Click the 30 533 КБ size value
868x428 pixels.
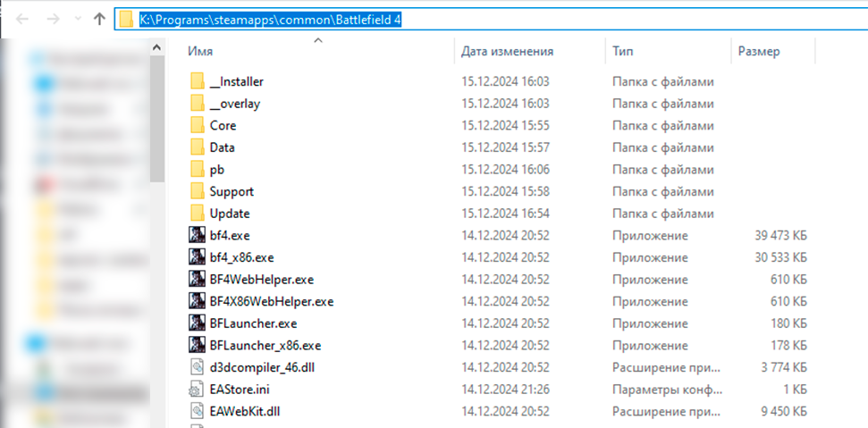point(780,257)
